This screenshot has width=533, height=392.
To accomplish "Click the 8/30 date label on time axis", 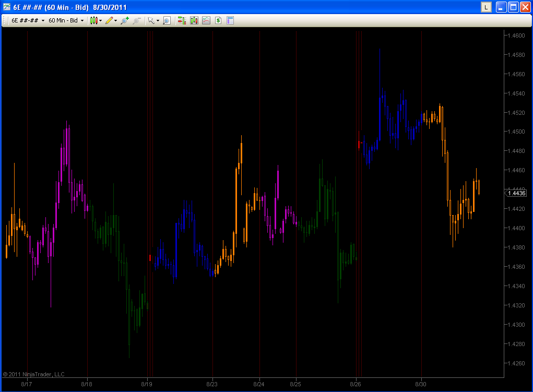I will [420, 384].
